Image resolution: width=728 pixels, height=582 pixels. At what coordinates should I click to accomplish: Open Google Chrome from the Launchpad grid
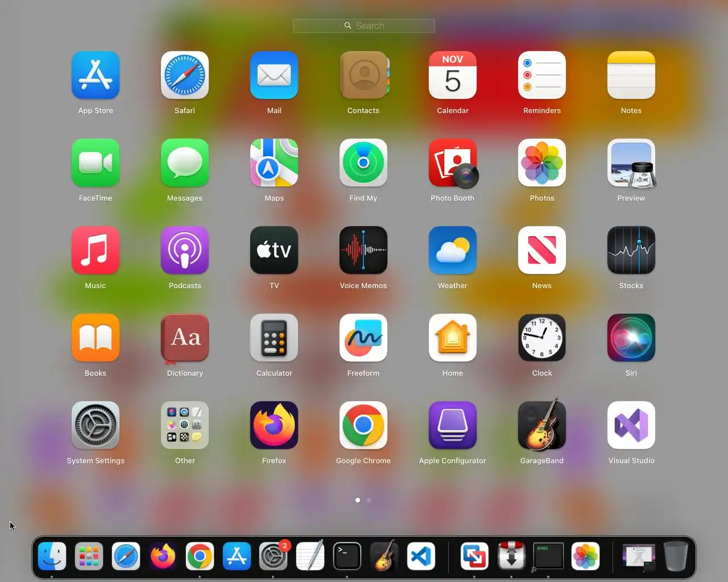(x=363, y=425)
